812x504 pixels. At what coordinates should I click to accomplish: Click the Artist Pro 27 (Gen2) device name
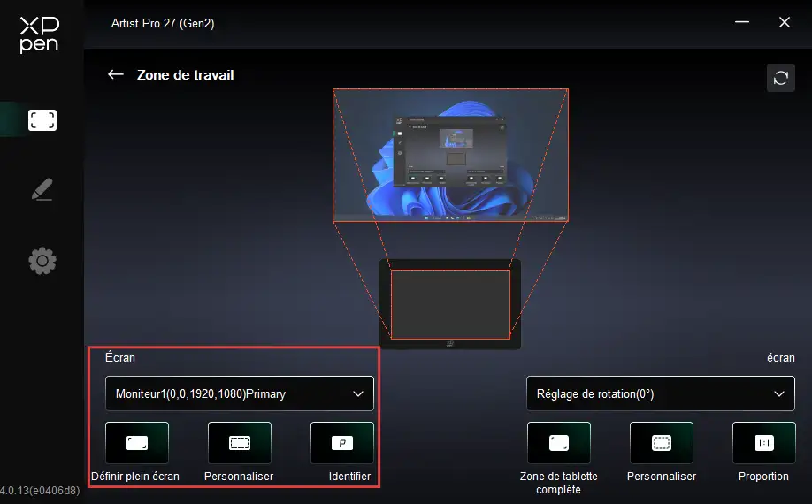pyautogui.click(x=163, y=23)
